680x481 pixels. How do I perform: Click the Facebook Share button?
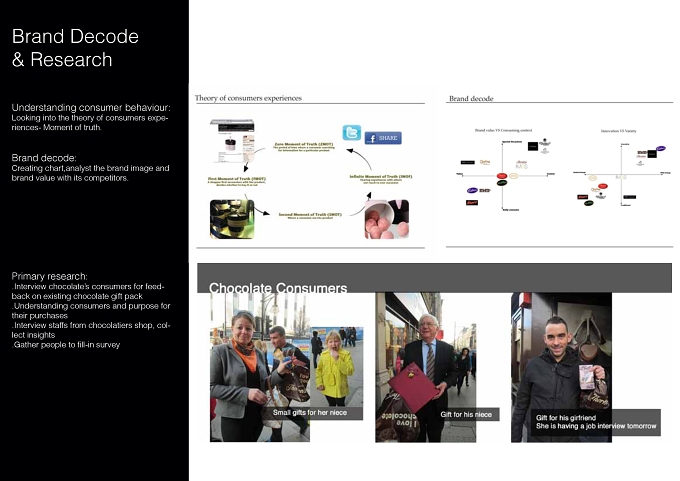[x=383, y=138]
